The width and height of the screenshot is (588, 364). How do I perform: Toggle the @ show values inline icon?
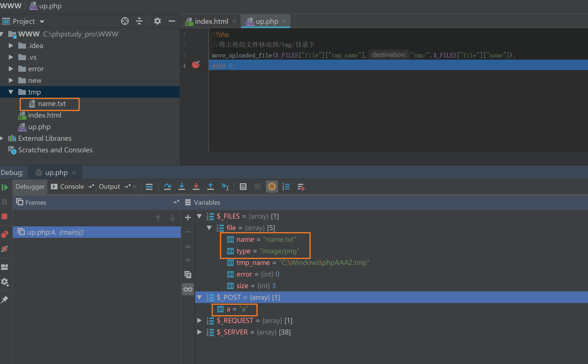tap(272, 187)
